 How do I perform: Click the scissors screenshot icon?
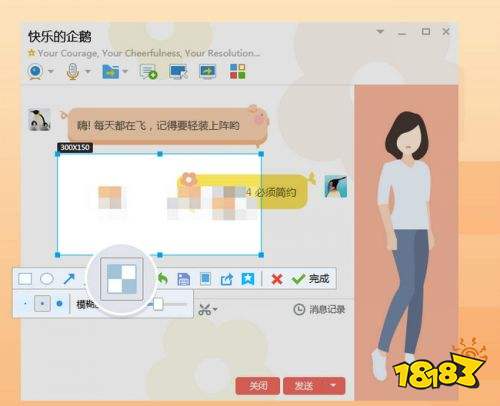click(204, 310)
